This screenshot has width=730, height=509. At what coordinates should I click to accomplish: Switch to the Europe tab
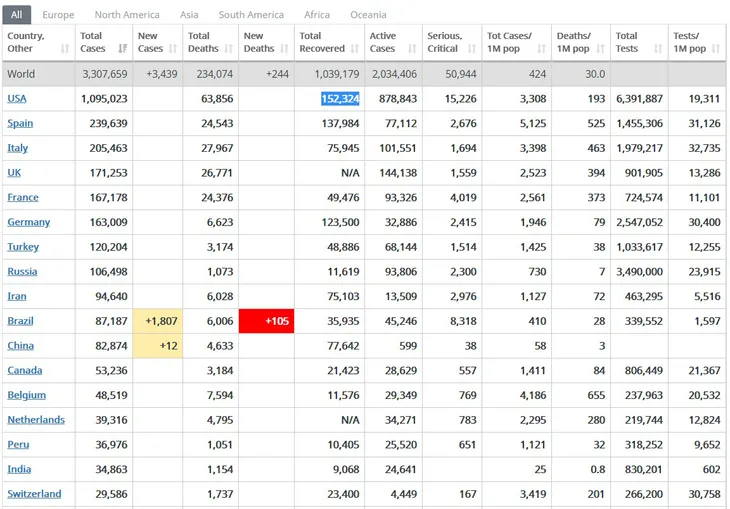coord(58,14)
